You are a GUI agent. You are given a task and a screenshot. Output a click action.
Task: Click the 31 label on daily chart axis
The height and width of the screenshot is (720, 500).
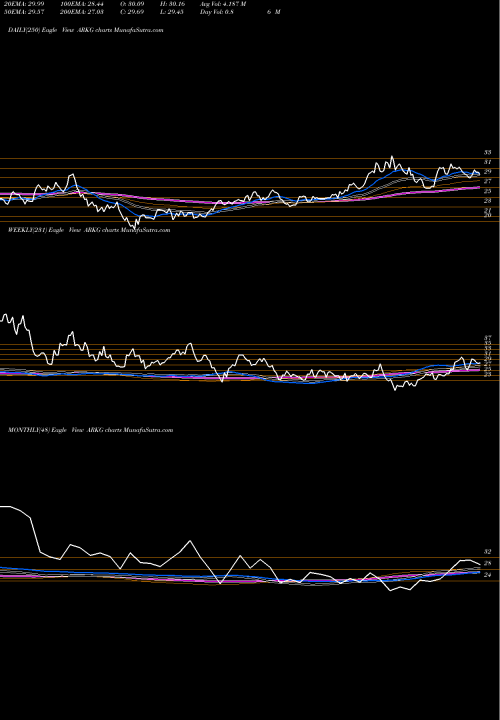point(487,162)
